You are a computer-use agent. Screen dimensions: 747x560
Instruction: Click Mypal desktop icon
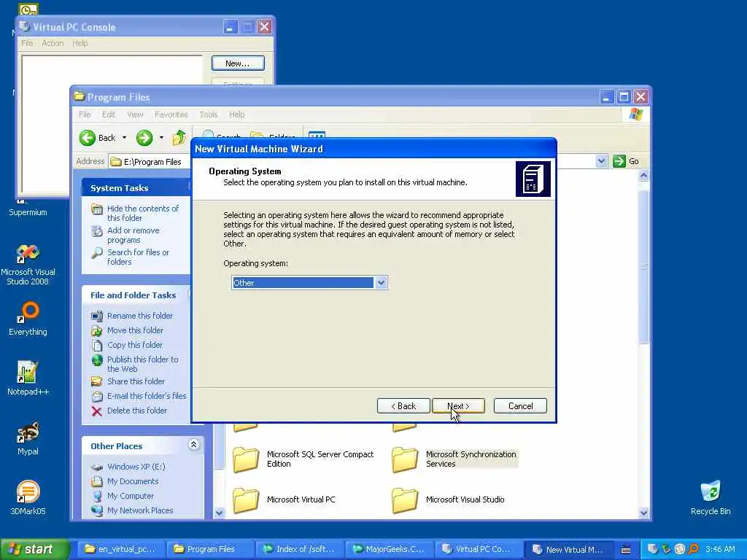[x=28, y=432]
